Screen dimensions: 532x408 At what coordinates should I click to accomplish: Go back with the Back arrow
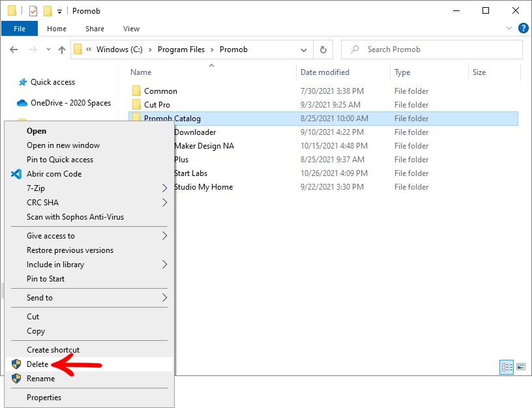pos(14,50)
